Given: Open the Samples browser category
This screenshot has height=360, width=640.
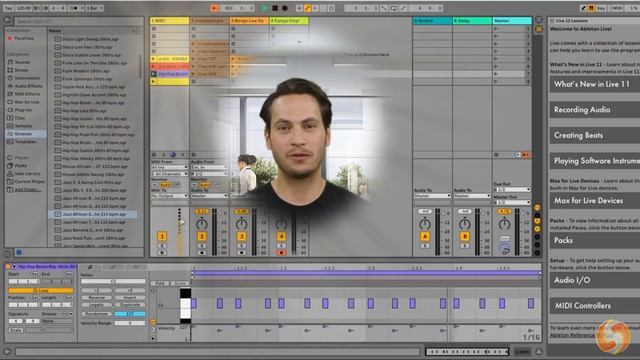Looking at the screenshot, I should (x=20, y=126).
